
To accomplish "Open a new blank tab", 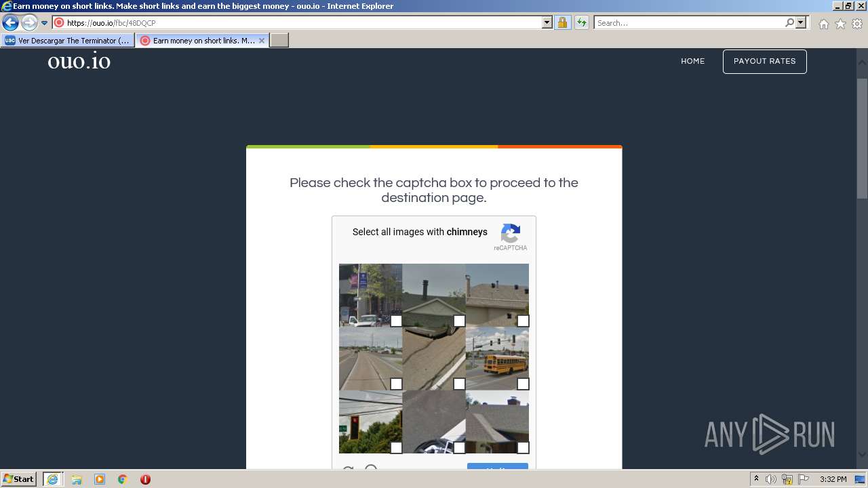I will coord(279,41).
